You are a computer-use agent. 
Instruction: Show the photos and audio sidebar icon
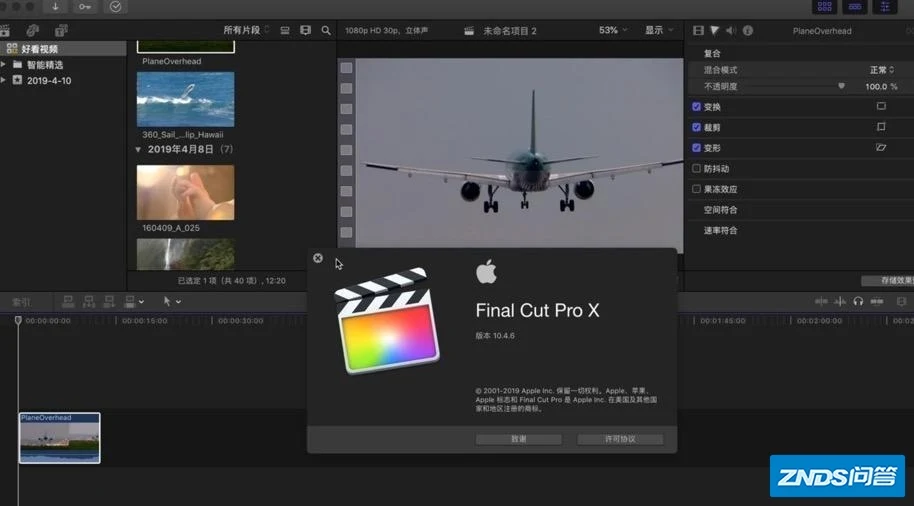coord(33,30)
